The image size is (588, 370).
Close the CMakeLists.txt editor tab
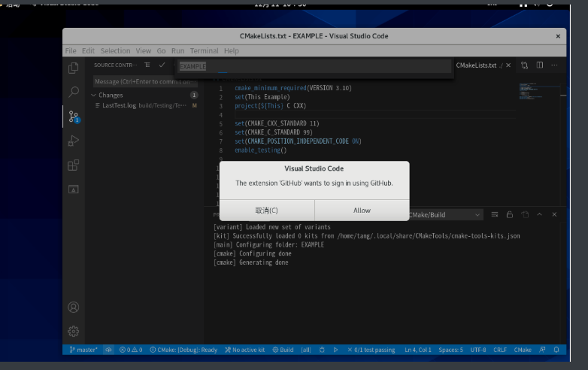(508, 65)
